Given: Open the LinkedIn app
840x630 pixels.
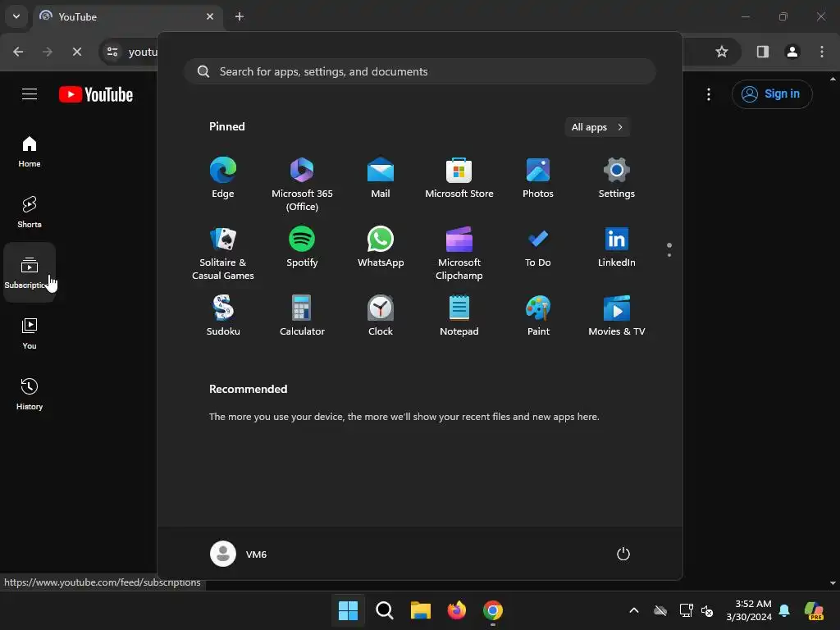Looking at the screenshot, I should click(617, 248).
